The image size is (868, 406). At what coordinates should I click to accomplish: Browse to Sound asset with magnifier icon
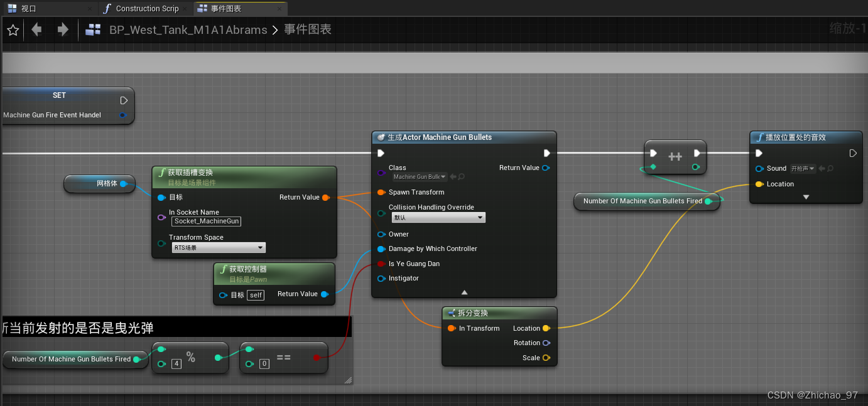click(x=830, y=169)
